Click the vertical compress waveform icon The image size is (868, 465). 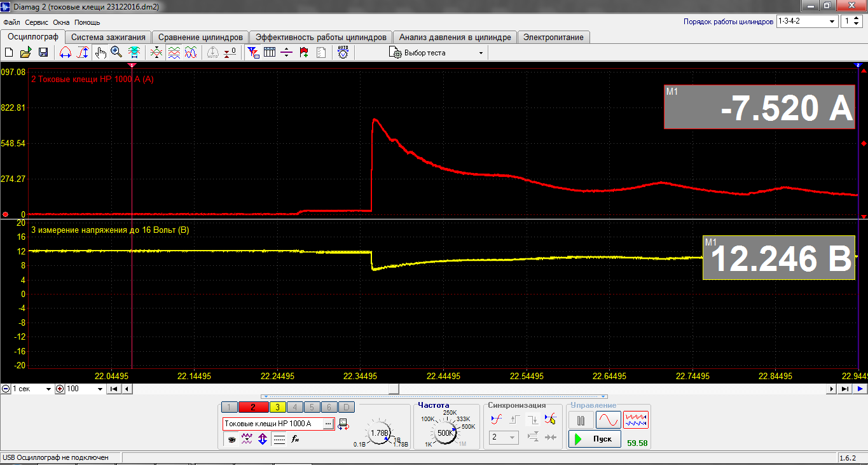[x=156, y=53]
